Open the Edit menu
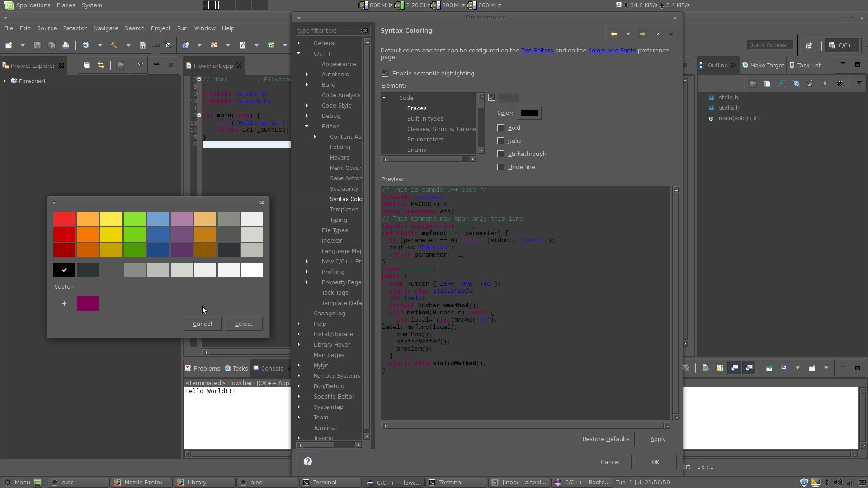This screenshot has width=868, height=488. [x=25, y=28]
